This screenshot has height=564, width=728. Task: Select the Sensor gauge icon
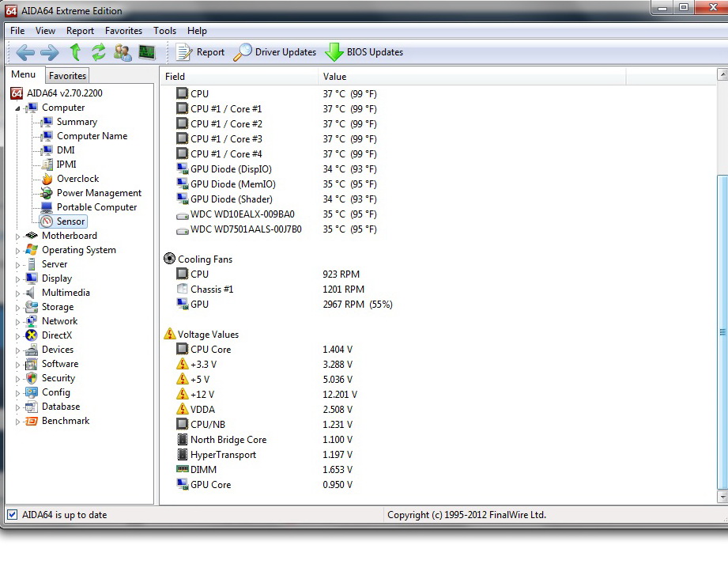(x=47, y=221)
